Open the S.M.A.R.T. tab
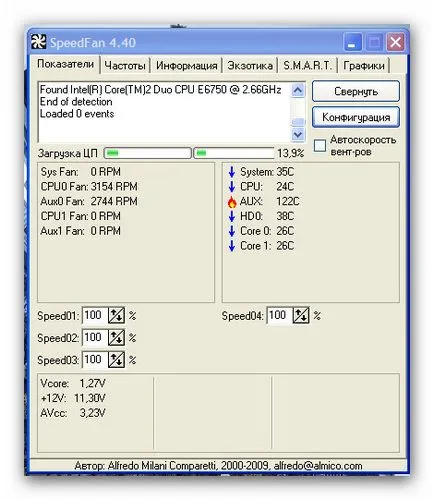The image size is (434, 500). (x=307, y=65)
